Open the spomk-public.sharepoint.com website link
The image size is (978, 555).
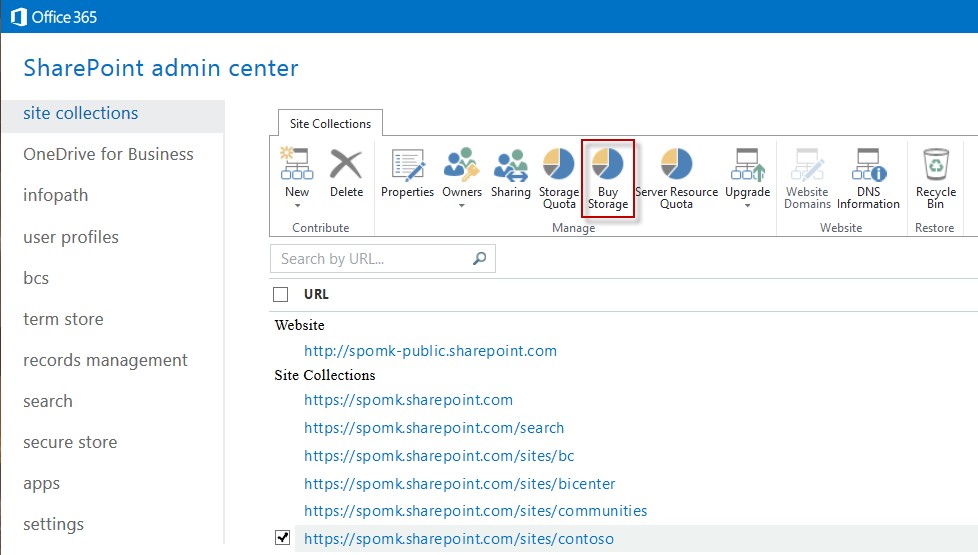430,351
